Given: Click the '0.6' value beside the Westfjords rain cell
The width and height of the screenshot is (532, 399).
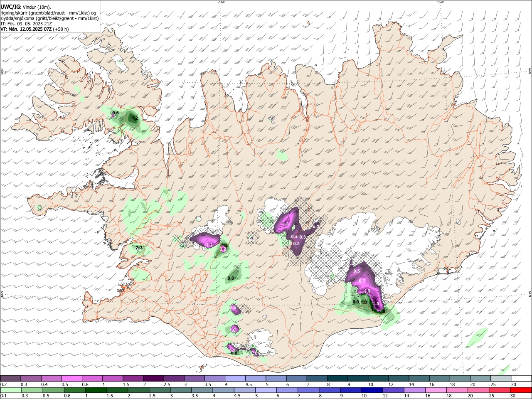Looking at the screenshot, I should click(x=116, y=113).
